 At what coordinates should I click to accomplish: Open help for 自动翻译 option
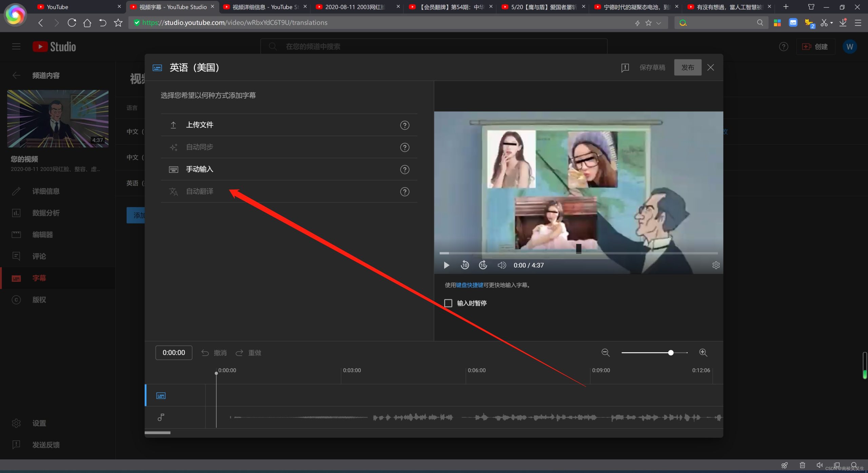(405, 192)
